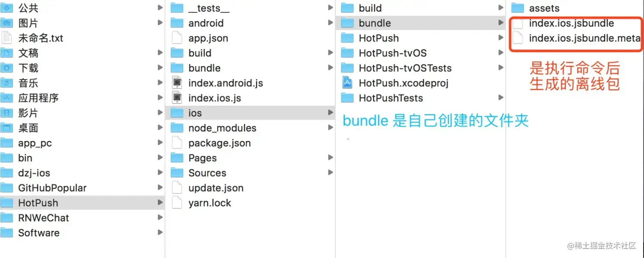Open the Sources folder
This screenshot has width=644, height=258.
tap(208, 172)
